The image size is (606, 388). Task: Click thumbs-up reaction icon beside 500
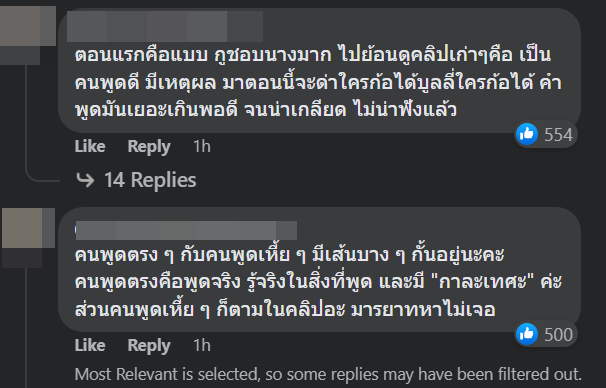tap(527, 334)
